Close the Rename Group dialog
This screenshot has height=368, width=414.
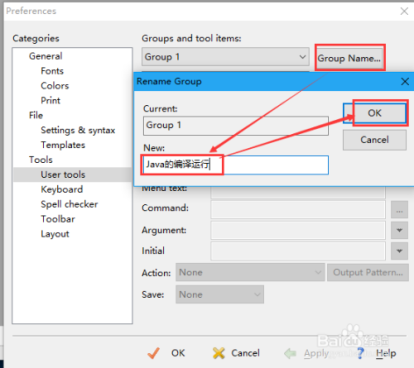coord(405,81)
